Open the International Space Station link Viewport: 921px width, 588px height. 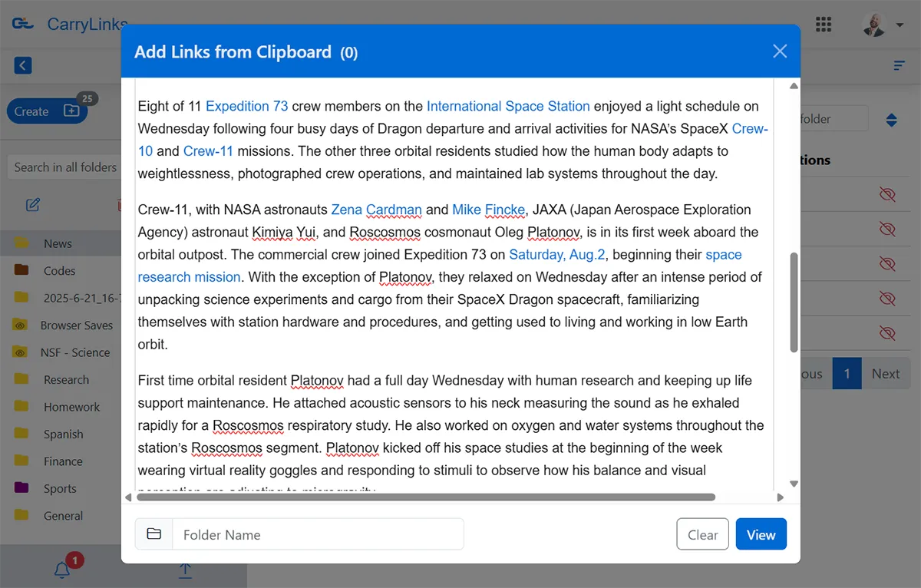tap(508, 106)
